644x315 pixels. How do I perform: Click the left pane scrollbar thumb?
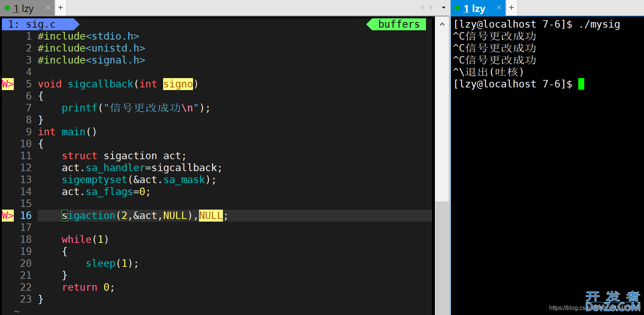tap(442, 258)
